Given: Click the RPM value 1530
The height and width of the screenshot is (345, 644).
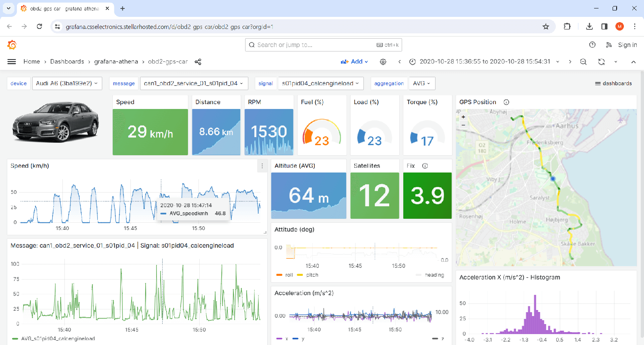Looking at the screenshot, I should click(x=269, y=131).
